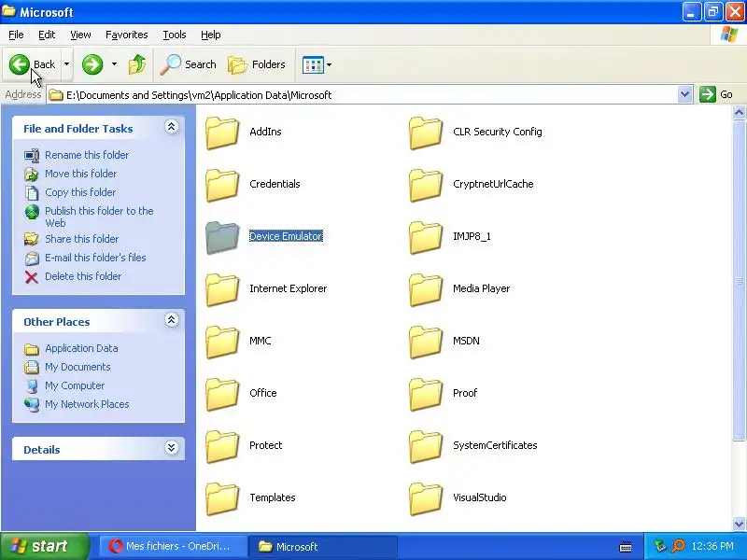Select the Templates folder icon
The width and height of the screenshot is (747, 560).
(222, 499)
